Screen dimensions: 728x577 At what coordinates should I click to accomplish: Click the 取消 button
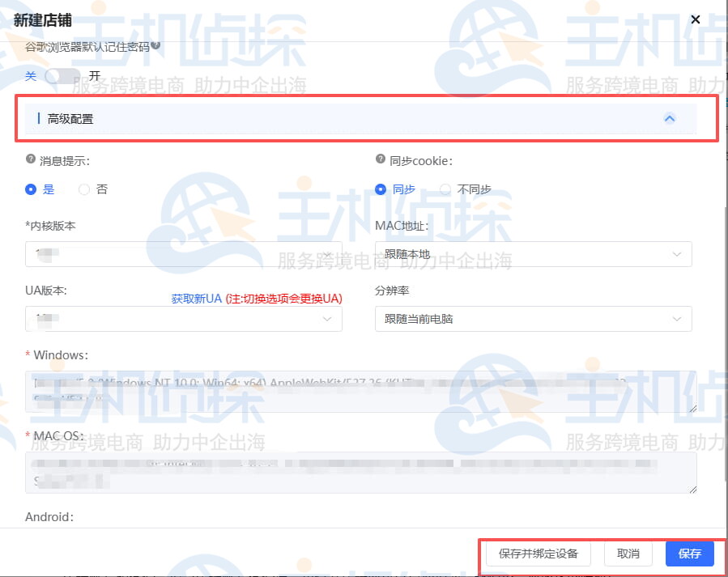click(628, 554)
